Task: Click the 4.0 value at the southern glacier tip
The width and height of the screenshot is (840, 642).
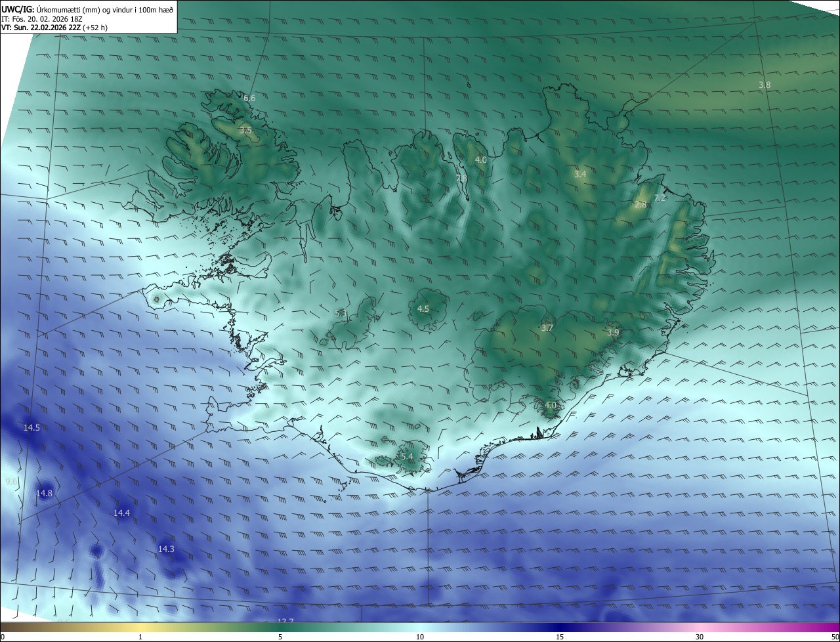Action: point(550,406)
